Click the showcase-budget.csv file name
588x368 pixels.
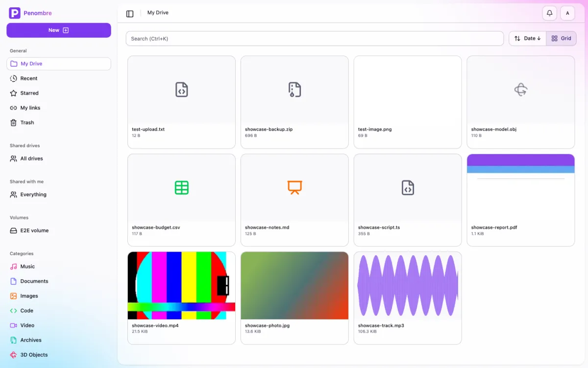tap(155, 228)
